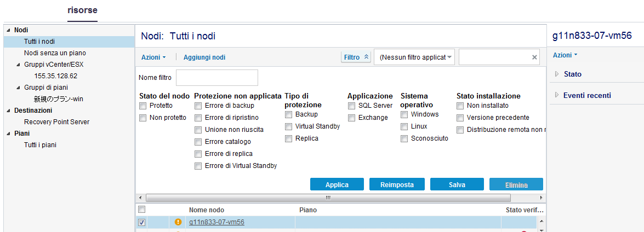
Task: Switch to the risorse tab
Action: (x=82, y=10)
